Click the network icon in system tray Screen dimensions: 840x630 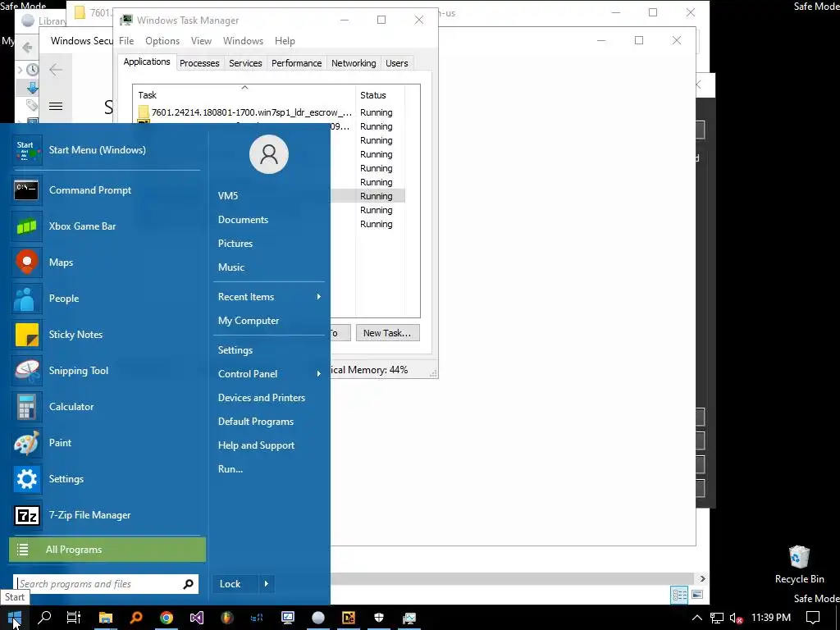click(716, 618)
